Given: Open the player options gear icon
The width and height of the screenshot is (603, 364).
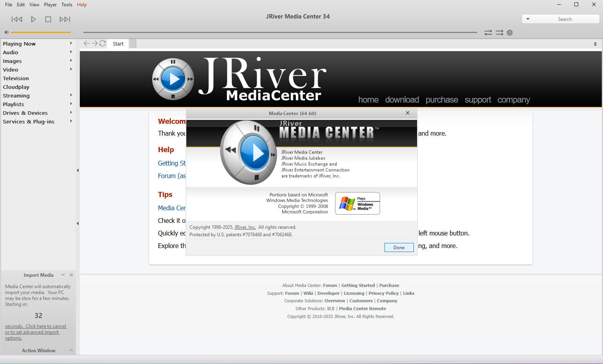Looking at the screenshot, I should (x=510, y=33).
